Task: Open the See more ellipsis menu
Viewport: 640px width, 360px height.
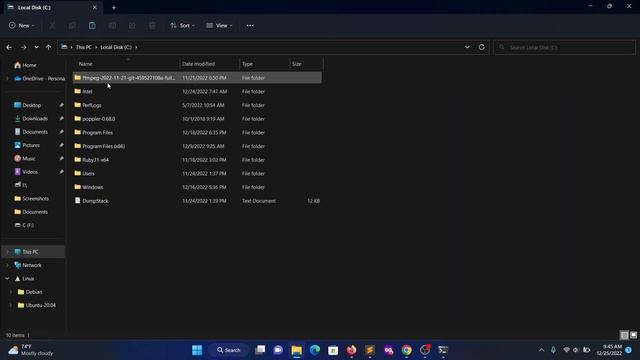Action: [250, 26]
